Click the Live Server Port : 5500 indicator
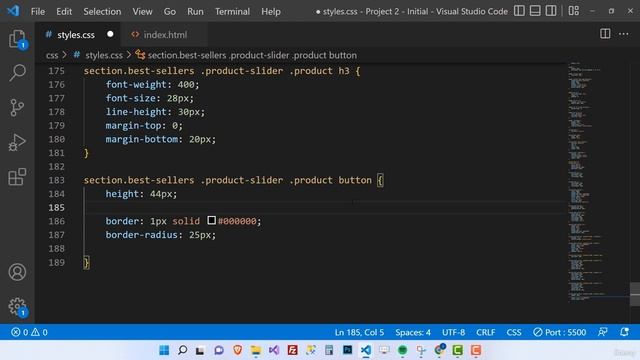The height and width of the screenshot is (360, 640). (560, 332)
